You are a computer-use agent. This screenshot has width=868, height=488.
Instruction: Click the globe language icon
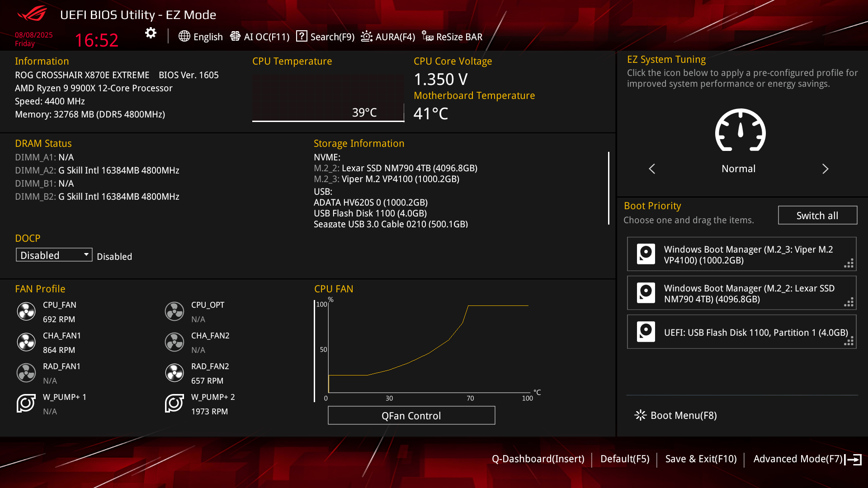pyautogui.click(x=184, y=36)
